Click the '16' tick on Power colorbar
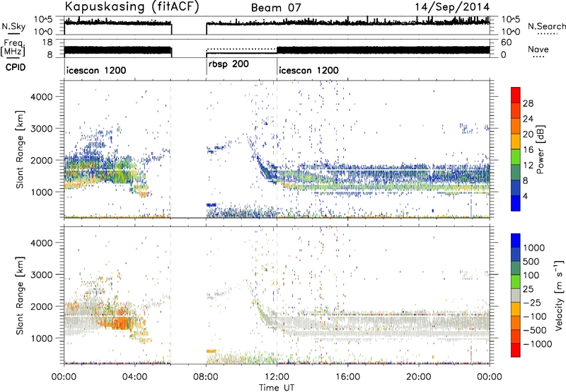566x392 pixels. click(528, 150)
